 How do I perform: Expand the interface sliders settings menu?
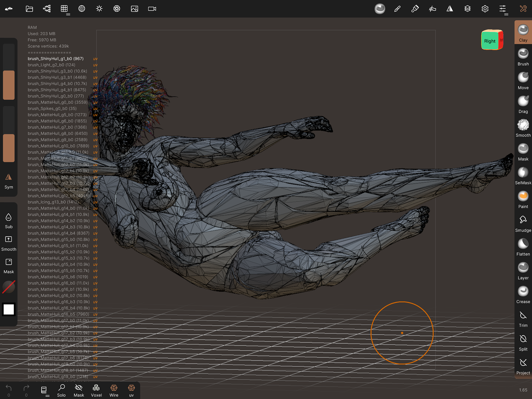click(x=503, y=9)
